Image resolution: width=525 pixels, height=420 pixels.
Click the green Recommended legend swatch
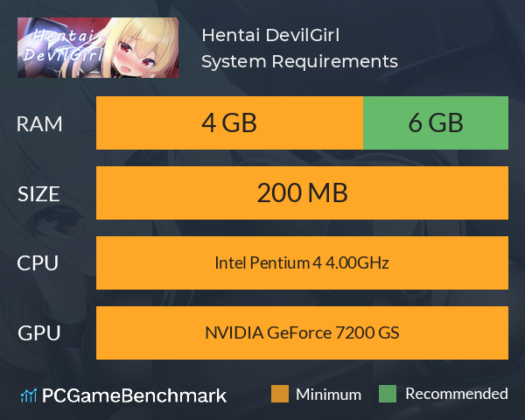pos(388,394)
